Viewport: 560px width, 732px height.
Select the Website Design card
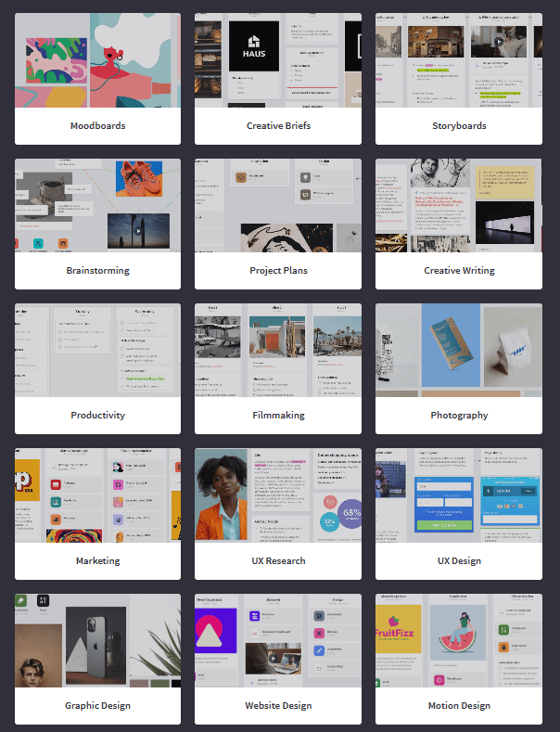(278, 660)
